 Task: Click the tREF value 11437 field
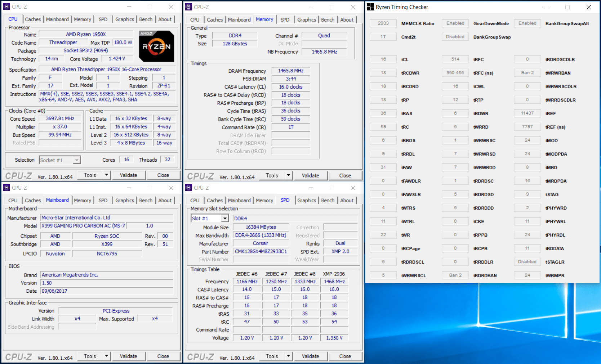point(527,113)
